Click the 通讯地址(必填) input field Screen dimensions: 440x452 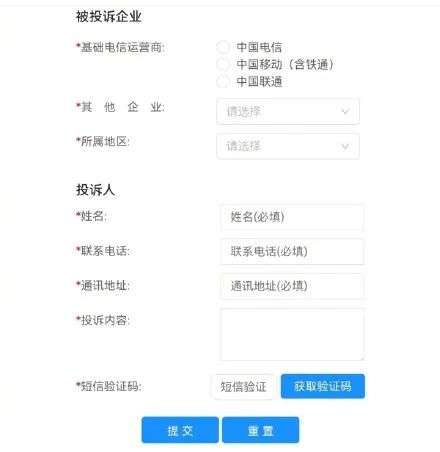click(292, 286)
